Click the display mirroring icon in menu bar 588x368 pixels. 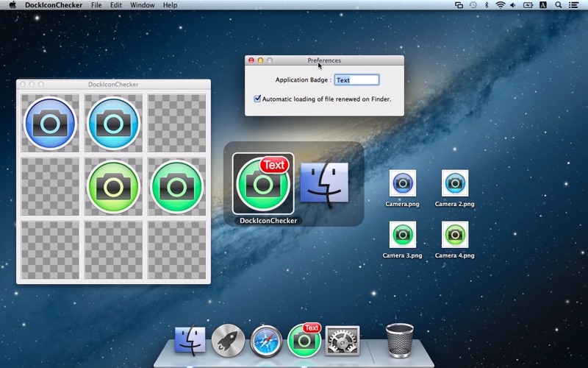pyautogui.click(x=459, y=5)
